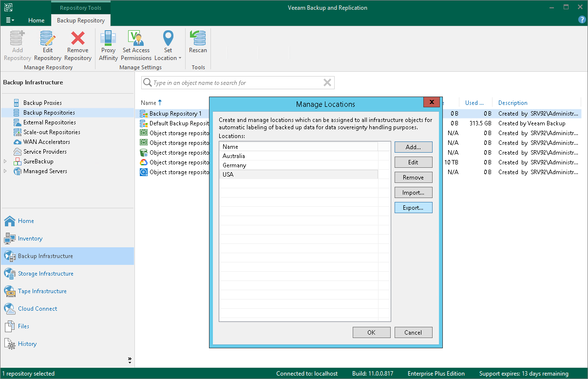Viewport: 588px width, 379px height.
Task: Open the main hamburger menu
Action: click(10, 20)
